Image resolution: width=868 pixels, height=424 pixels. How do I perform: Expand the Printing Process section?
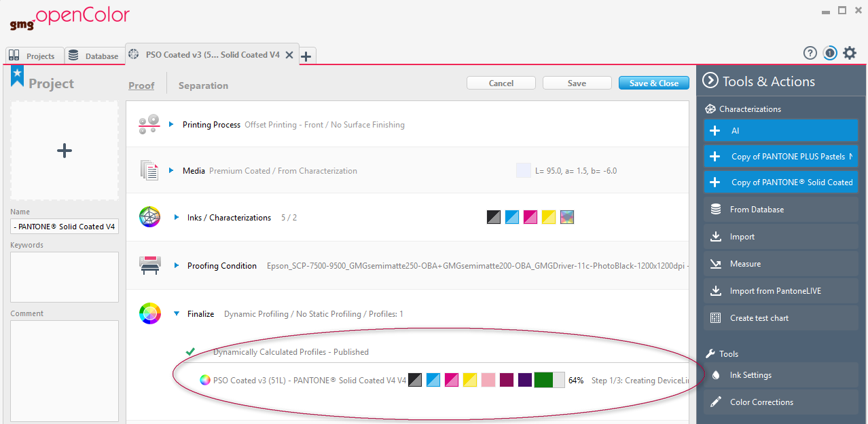pos(171,124)
